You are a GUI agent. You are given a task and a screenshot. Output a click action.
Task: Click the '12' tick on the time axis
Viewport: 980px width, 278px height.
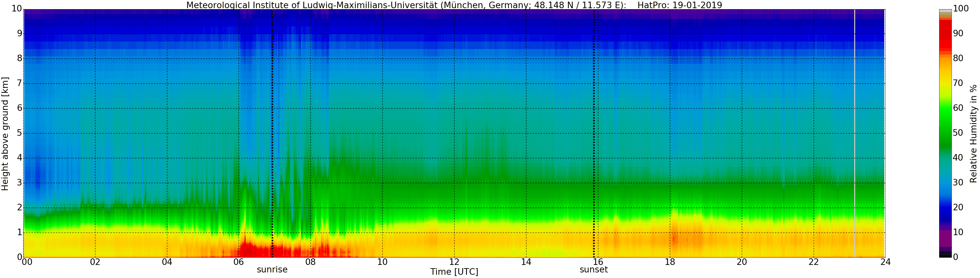coord(454,262)
